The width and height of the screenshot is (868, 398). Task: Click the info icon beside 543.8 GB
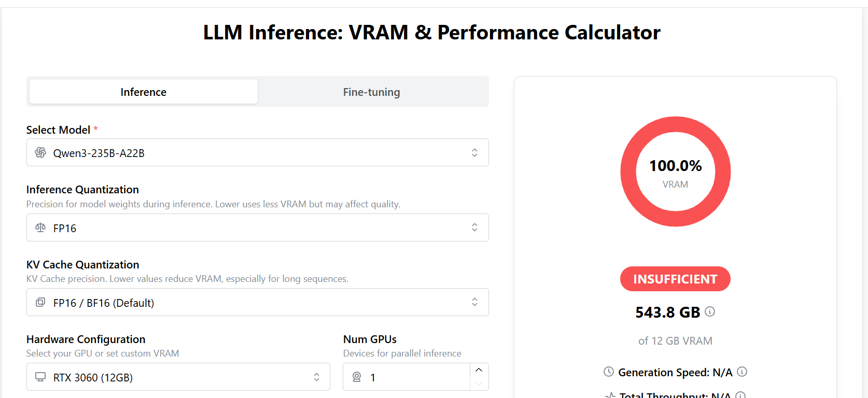coord(710,311)
